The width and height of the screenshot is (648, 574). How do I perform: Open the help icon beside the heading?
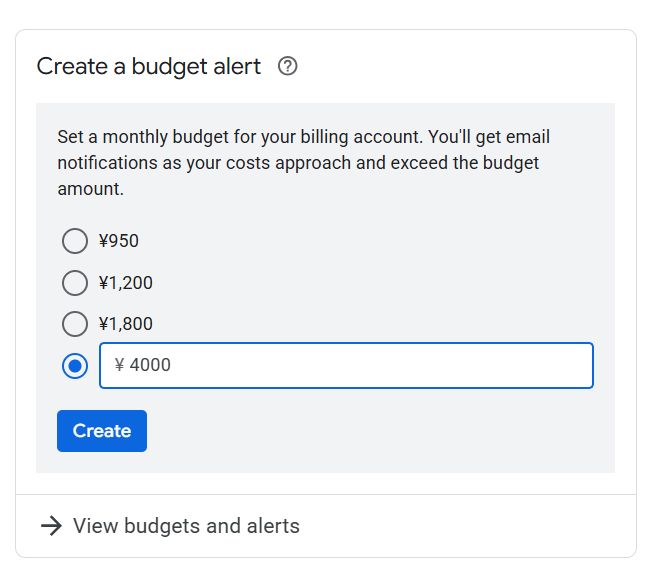tap(288, 67)
